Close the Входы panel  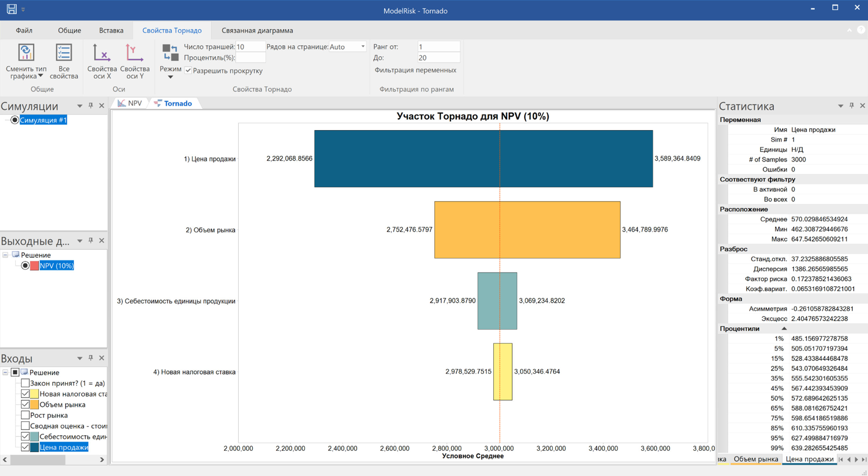pyautogui.click(x=101, y=358)
